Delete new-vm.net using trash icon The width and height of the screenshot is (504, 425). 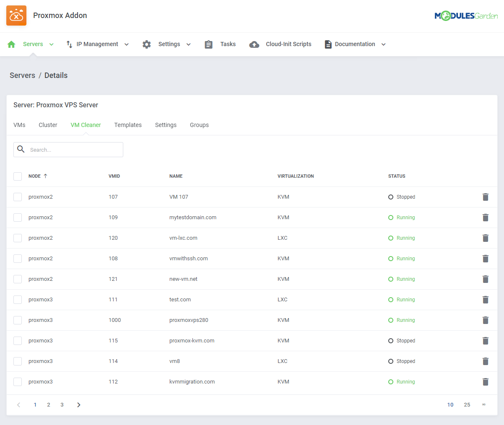click(486, 279)
